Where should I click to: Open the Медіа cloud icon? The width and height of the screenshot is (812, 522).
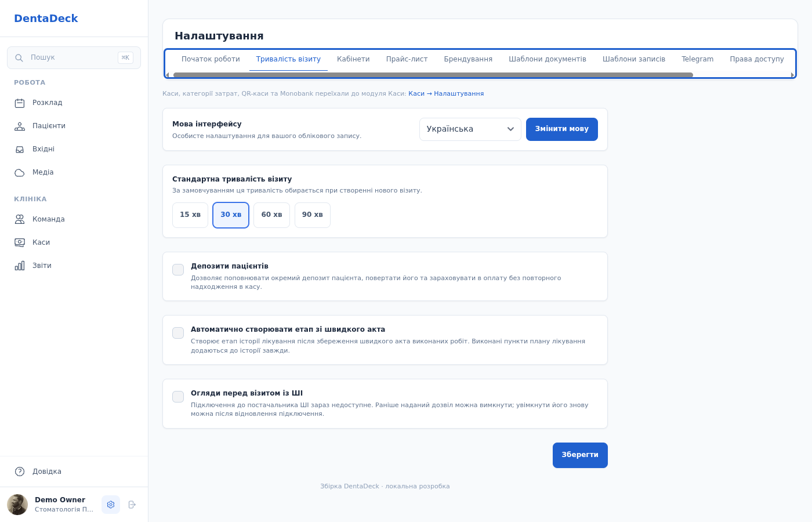[20, 173]
